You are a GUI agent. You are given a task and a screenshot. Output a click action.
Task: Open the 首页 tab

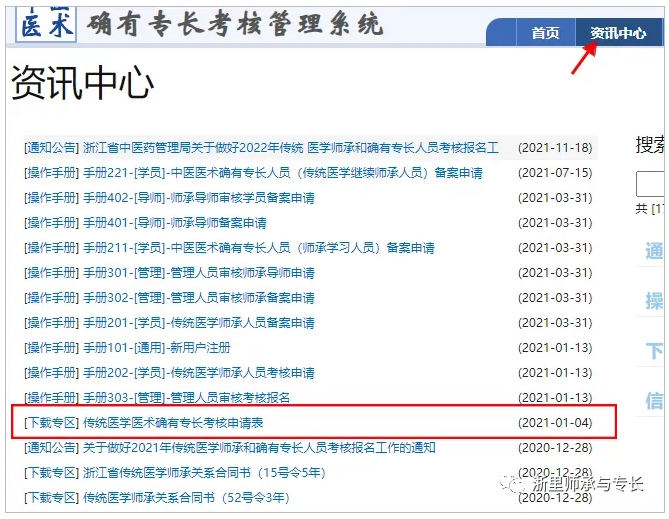pos(545,33)
